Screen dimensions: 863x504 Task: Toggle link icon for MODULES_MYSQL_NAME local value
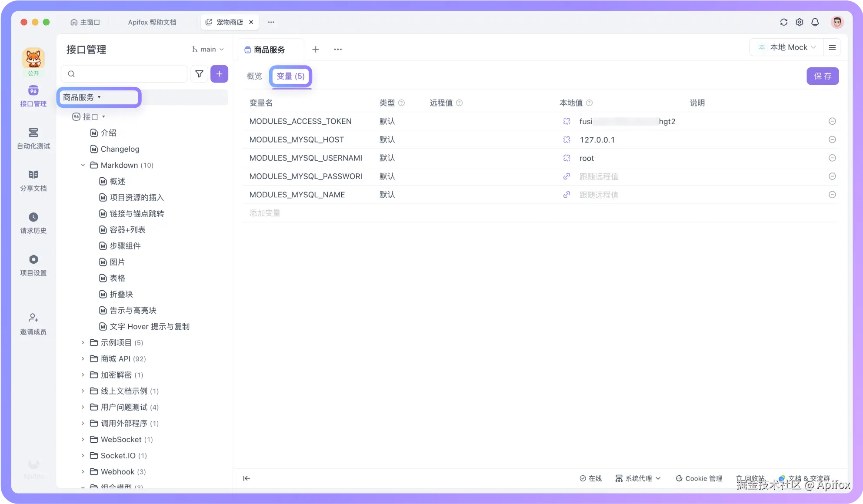(x=566, y=195)
